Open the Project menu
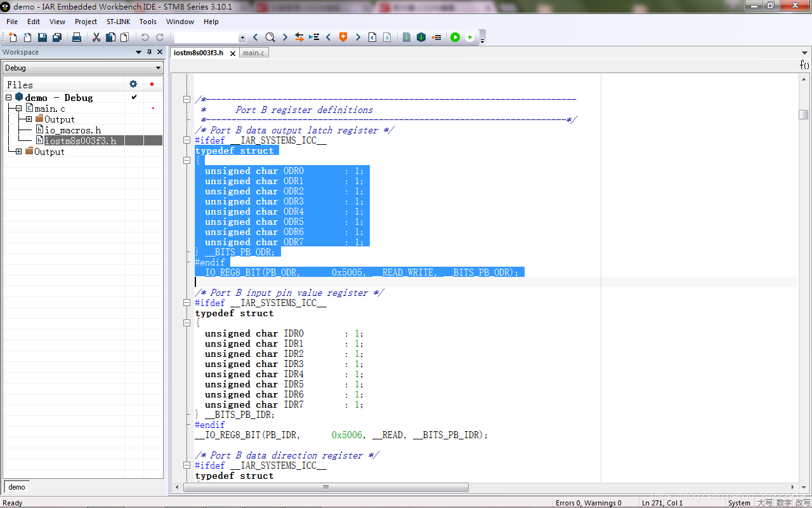Image resolution: width=812 pixels, height=508 pixels. point(86,22)
